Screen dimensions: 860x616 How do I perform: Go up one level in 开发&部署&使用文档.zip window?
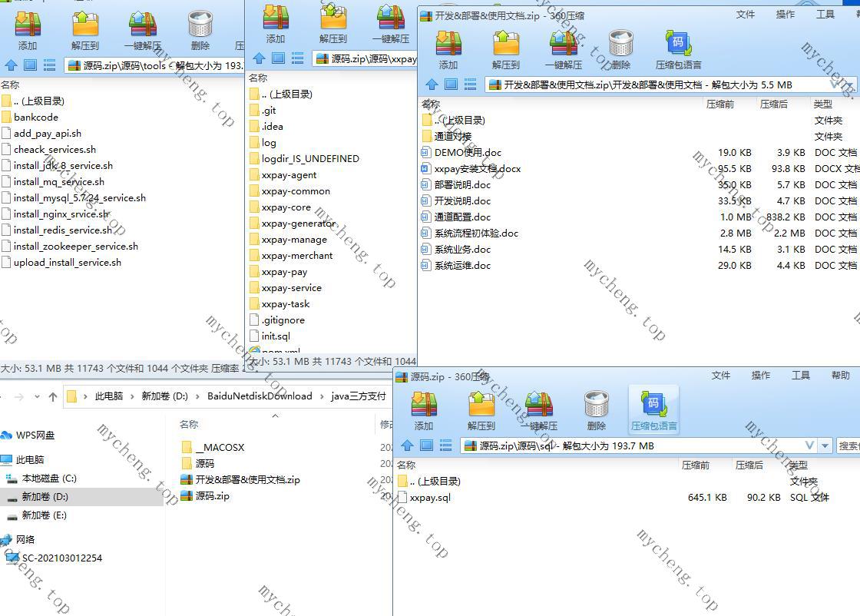[x=432, y=84]
